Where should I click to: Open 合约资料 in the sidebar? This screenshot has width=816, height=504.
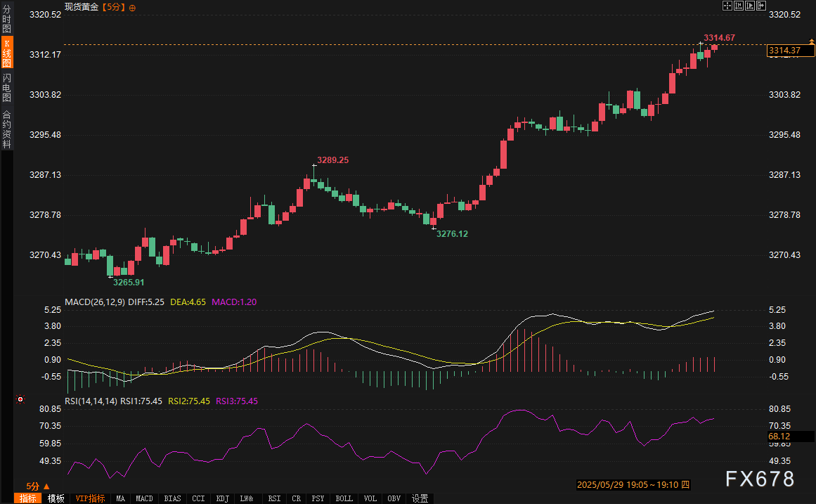click(7, 130)
